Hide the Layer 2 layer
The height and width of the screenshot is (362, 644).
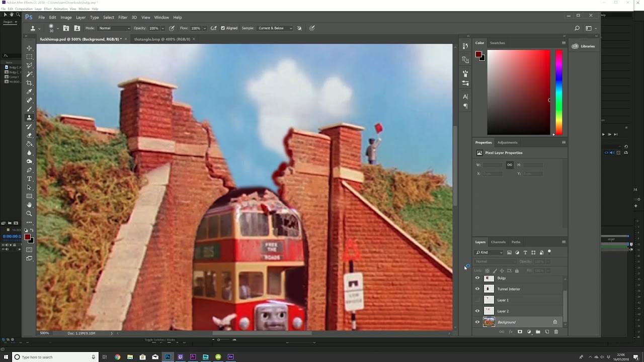pyautogui.click(x=477, y=311)
